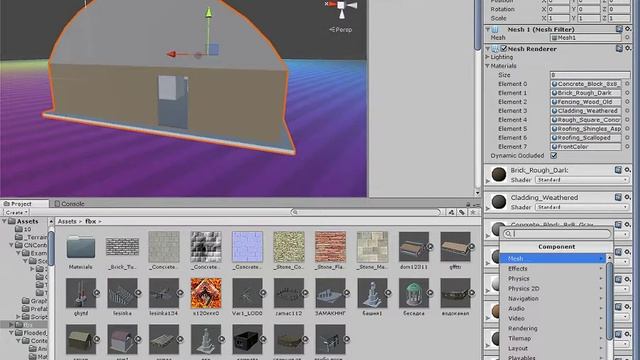The image size is (640, 360).
Task: Open object picker for Element 0 material
Action: (627, 84)
